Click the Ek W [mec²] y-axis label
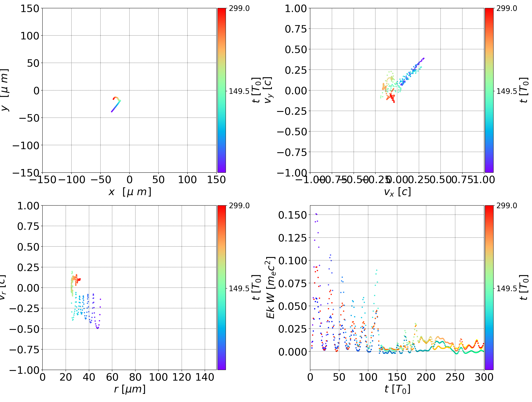 pyautogui.click(x=271, y=287)
